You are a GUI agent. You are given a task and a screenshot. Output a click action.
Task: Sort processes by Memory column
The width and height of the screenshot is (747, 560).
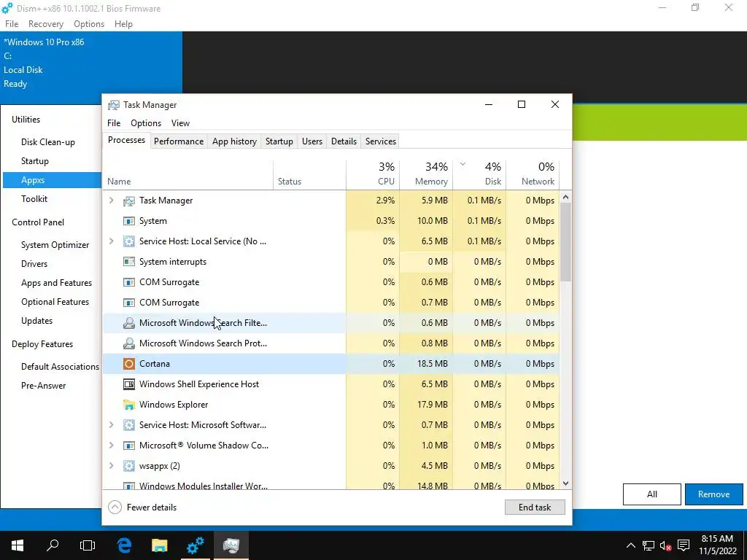click(x=426, y=174)
